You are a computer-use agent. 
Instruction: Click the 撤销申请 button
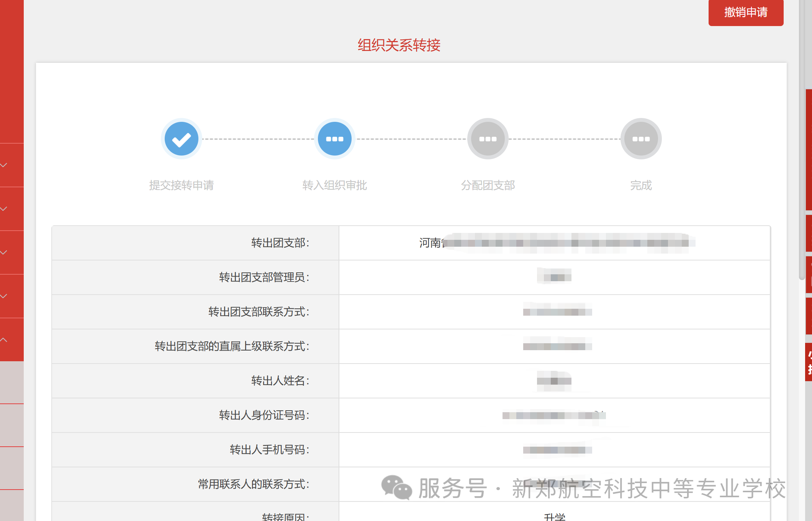(x=746, y=12)
